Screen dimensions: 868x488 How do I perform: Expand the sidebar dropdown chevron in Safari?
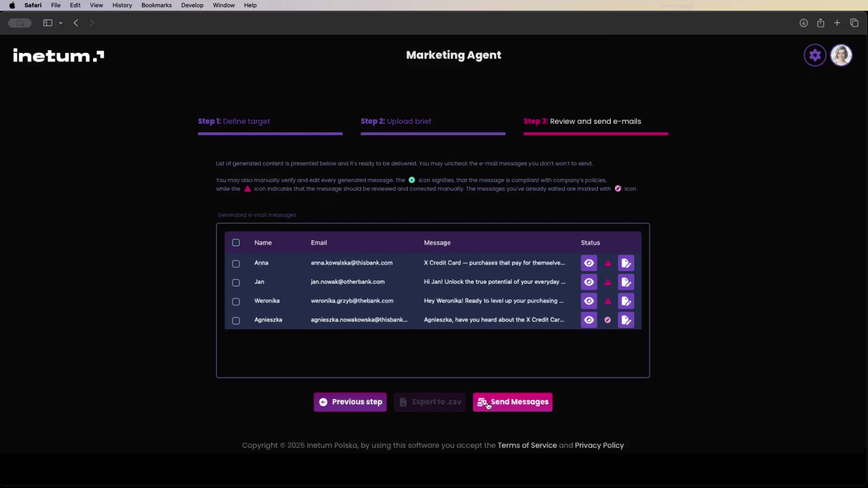click(60, 23)
